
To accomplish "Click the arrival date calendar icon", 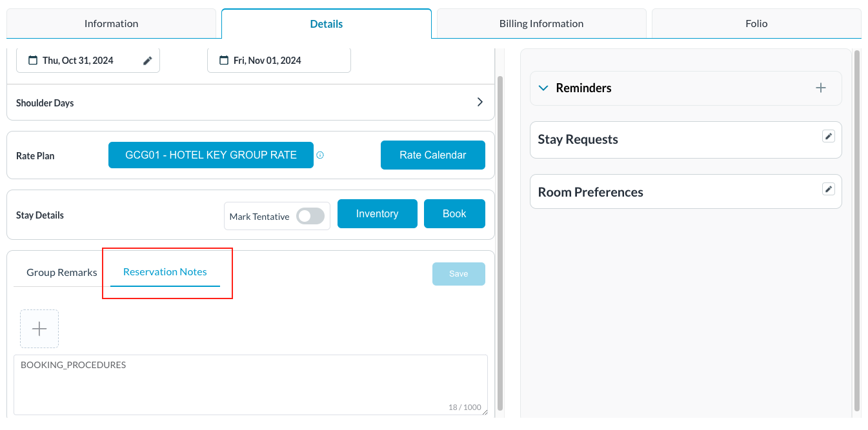I will [33, 61].
